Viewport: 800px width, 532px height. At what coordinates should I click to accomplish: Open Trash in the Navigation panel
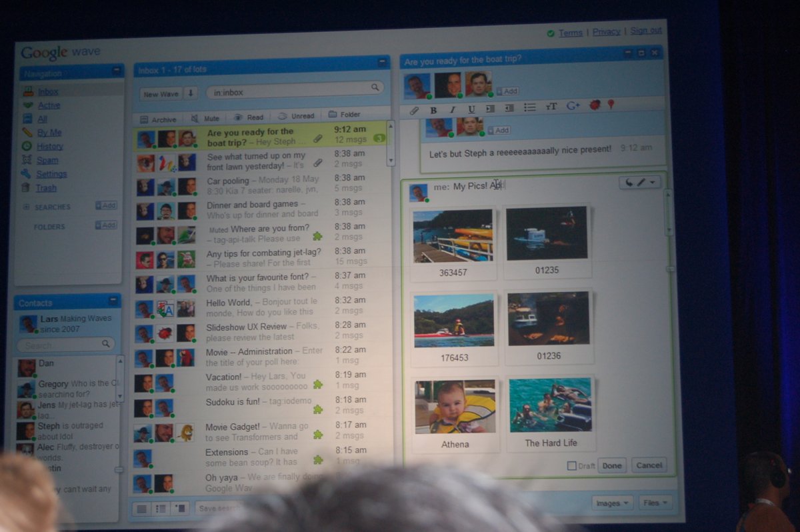click(46, 188)
